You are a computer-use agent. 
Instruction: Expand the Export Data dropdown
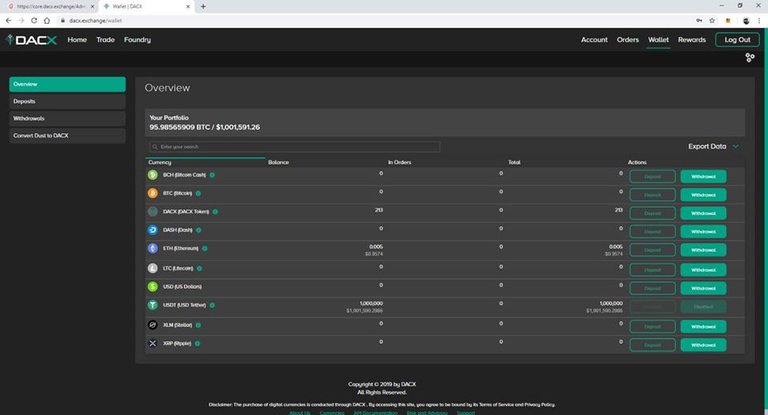pyautogui.click(x=714, y=146)
